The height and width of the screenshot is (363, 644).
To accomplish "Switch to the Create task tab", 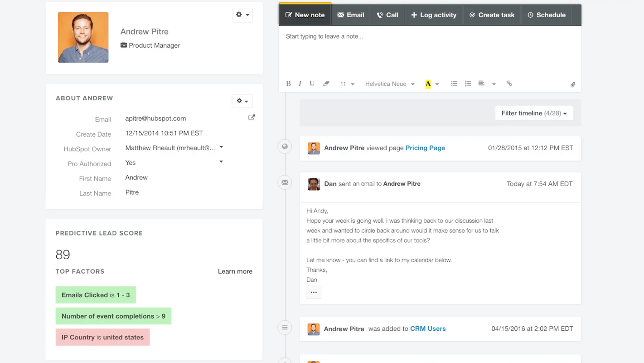I will (x=492, y=15).
